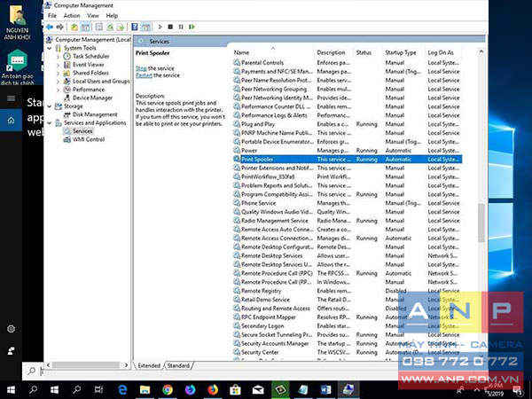
Task: Open Microsoft Edge from the taskbar
Action: pyautogui.click(x=122, y=390)
